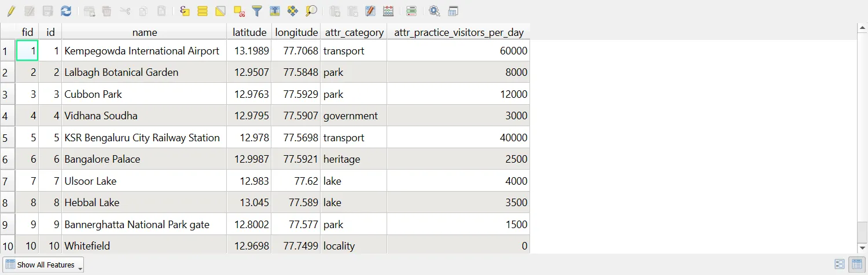
Task: Click the latitude column header
Action: [x=249, y=32]
